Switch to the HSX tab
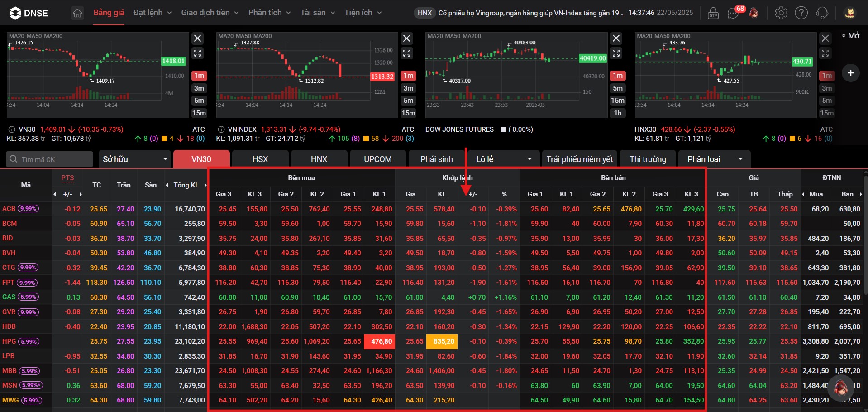The image size is (868, 412). coord(260,159)
